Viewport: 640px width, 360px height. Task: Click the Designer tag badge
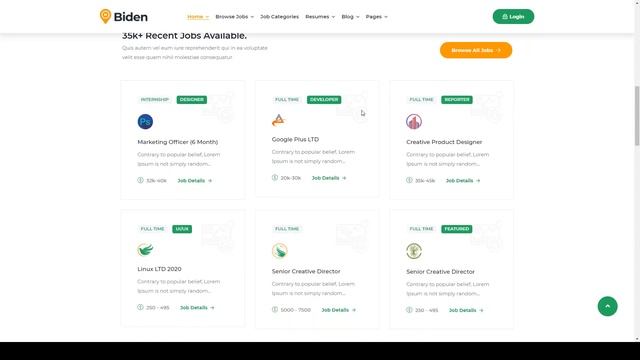[192, 100]
